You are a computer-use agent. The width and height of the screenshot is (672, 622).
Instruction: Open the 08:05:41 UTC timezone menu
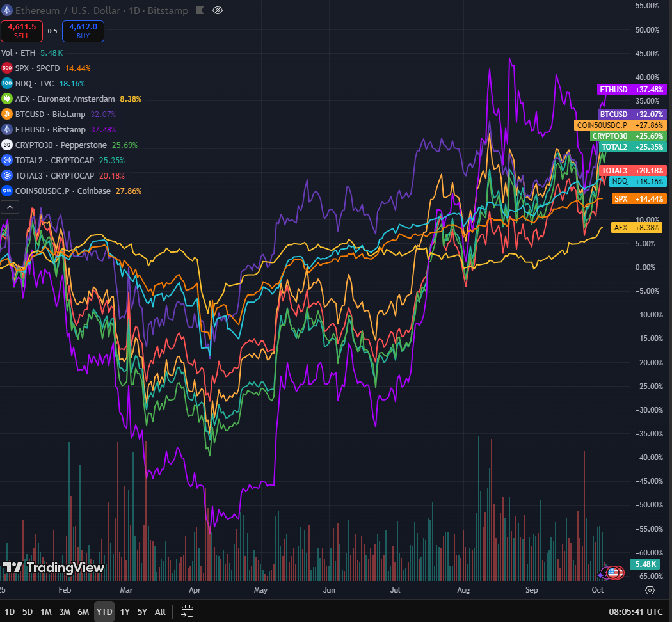click(636, 612)
